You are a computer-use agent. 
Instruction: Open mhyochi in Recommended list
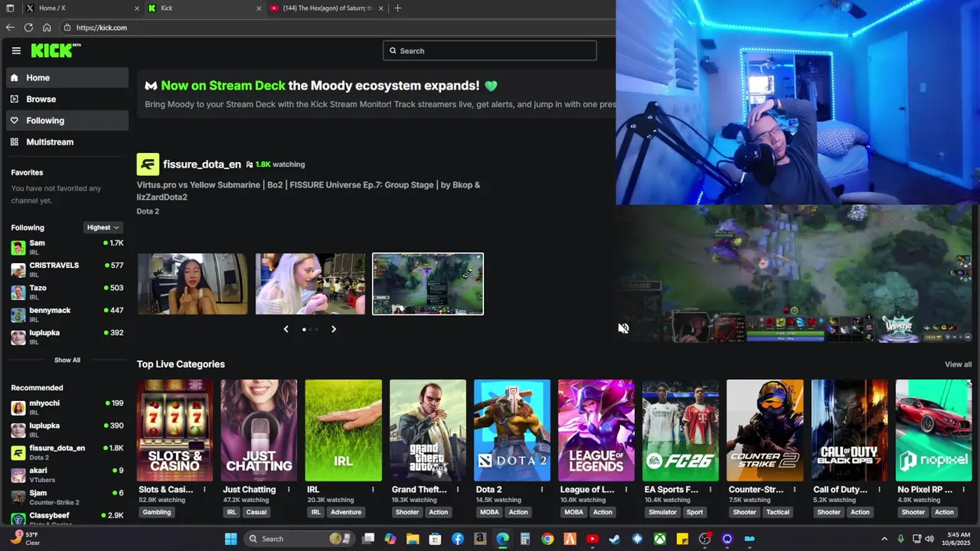[67, 407]
